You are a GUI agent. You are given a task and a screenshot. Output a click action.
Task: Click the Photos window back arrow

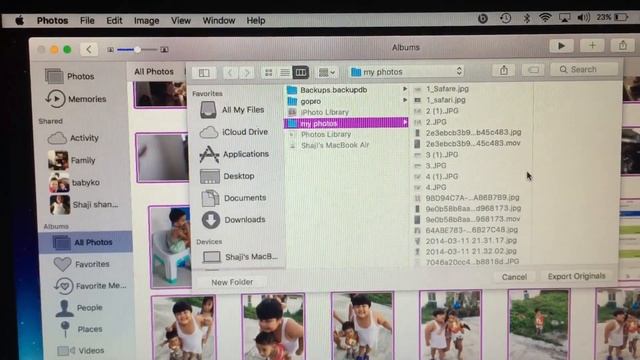[89, 50]
